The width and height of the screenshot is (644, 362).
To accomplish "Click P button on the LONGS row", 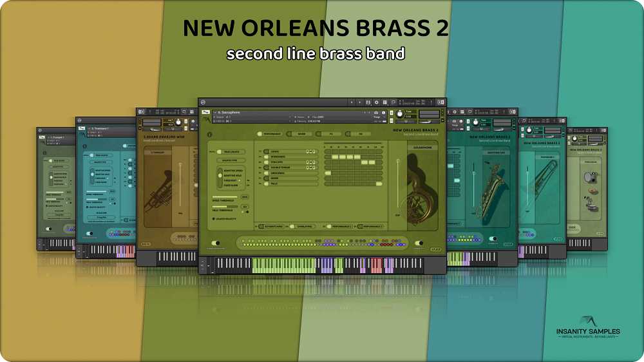I will 308,151.
